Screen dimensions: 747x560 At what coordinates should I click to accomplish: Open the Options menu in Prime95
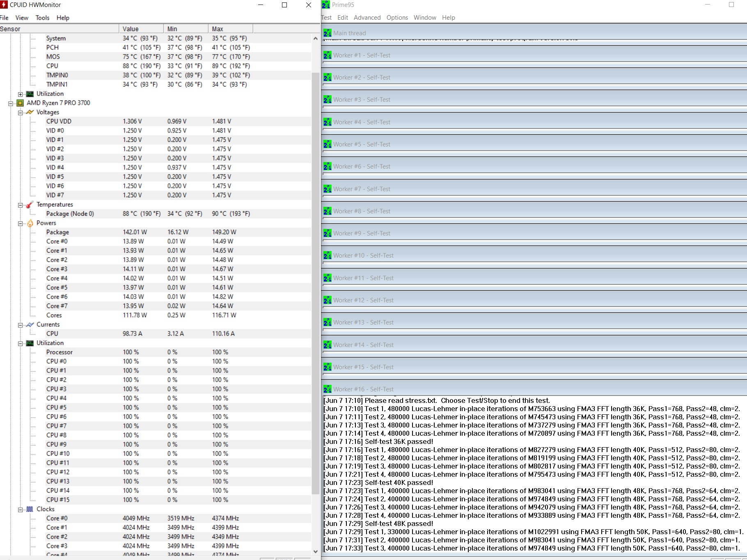click(x=397, y=18)
